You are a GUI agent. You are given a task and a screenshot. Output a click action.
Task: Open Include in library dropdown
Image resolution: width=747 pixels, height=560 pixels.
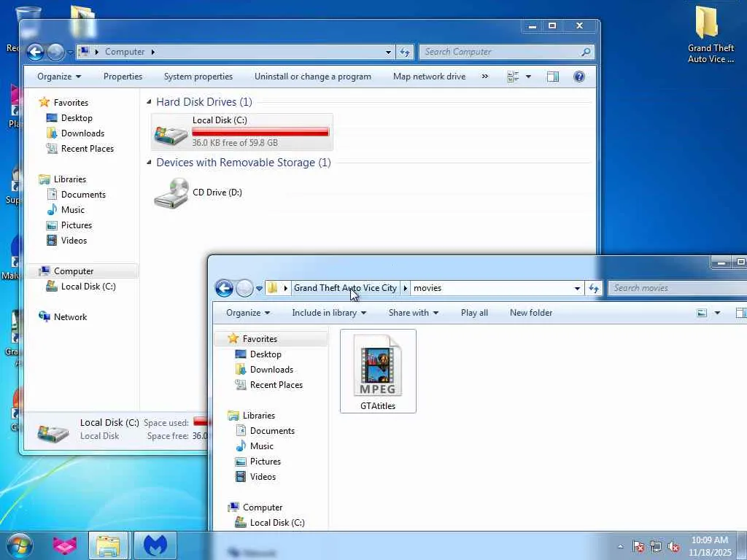tap(329, 313)
